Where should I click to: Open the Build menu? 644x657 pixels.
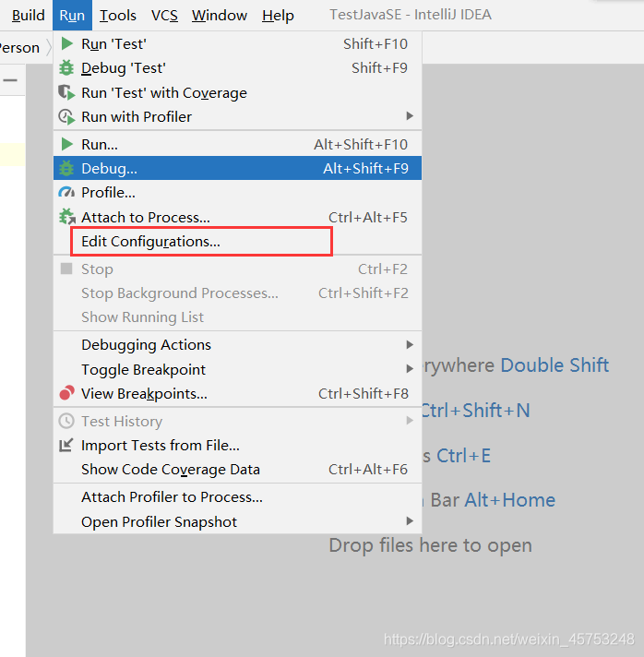(x=28, y=15)
